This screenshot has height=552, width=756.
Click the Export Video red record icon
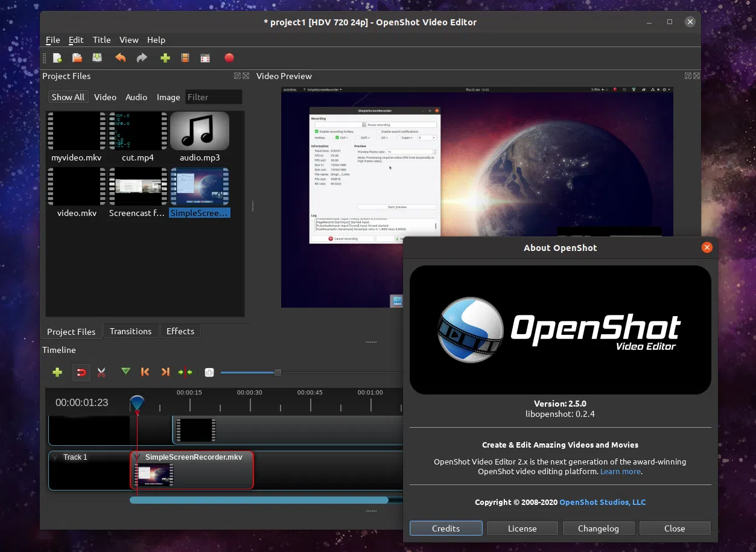pos(229,58)
